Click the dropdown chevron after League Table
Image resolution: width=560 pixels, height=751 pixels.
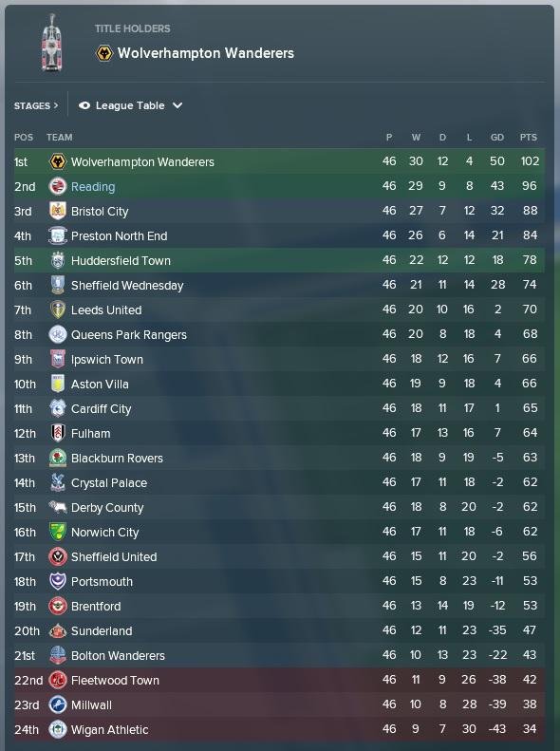[x=177, y=105]
